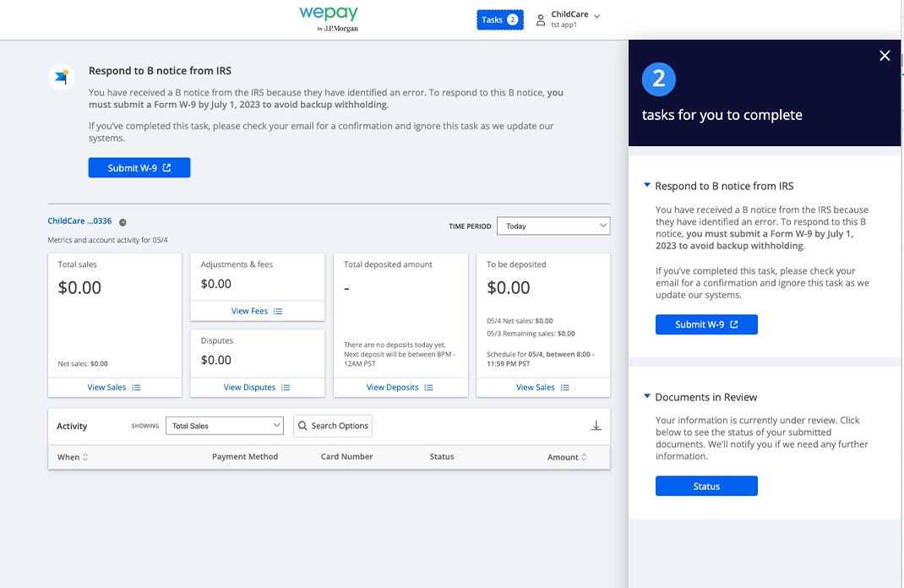Image resolution: width=904 pixels, height=588 pixels.
Task: Click the list icon next to View Deposits
Action: coord(428,388)
